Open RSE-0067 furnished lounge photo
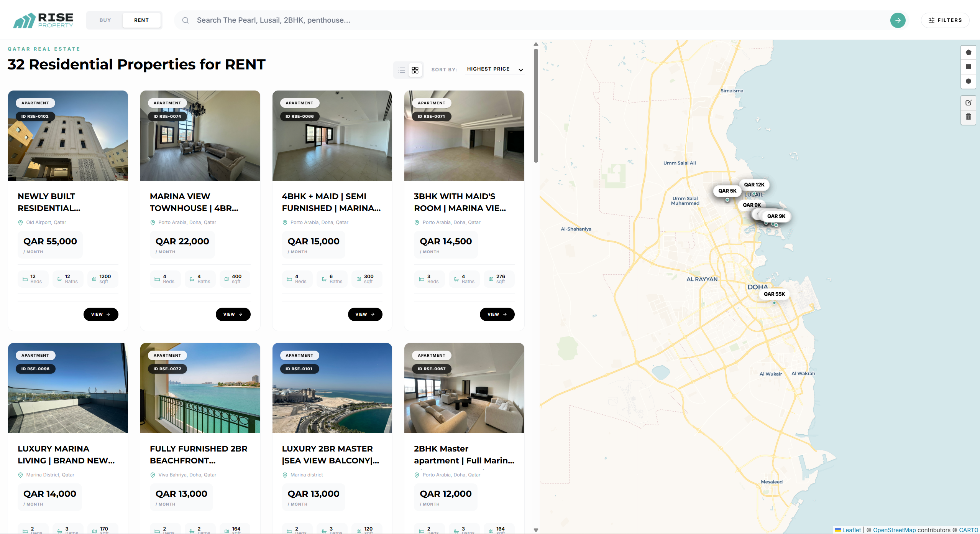 464,388
